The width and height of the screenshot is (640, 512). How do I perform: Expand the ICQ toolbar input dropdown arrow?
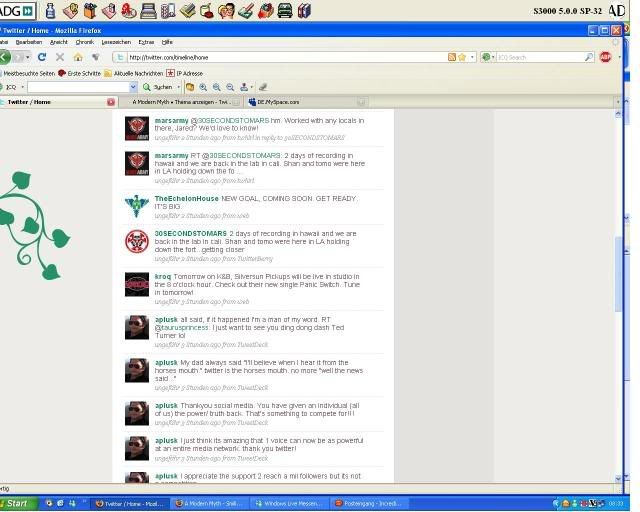[x=133, y=87]
